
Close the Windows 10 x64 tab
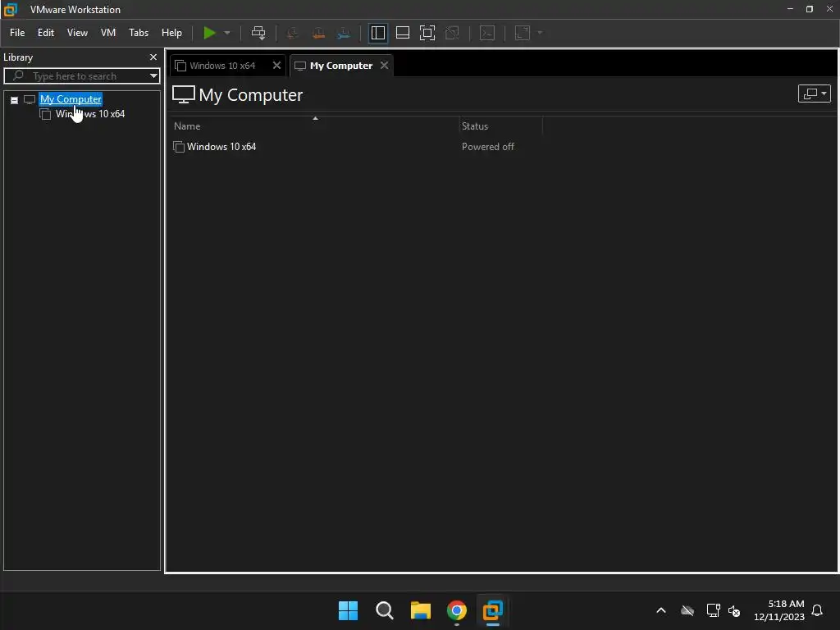point(276,66)
